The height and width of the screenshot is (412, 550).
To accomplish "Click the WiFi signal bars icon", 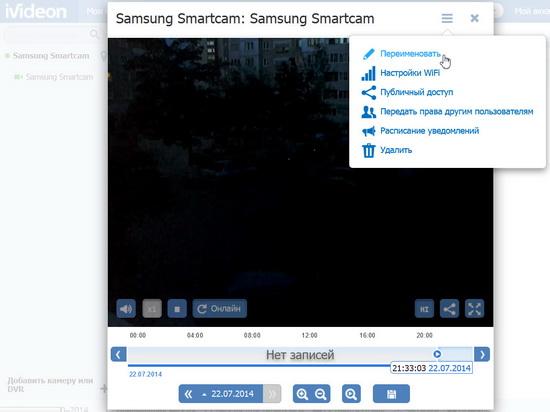I will (369, 74).
